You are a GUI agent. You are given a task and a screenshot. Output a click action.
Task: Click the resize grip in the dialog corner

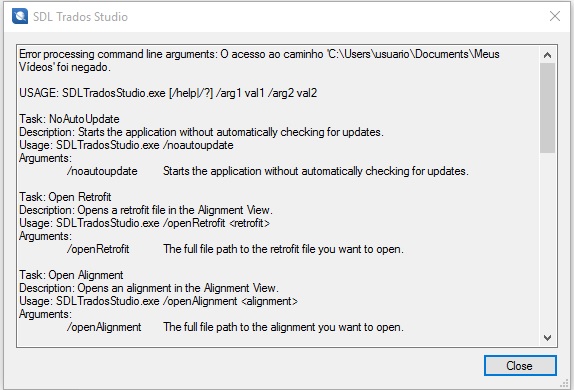pyautogui.click(x=564, y=383)
